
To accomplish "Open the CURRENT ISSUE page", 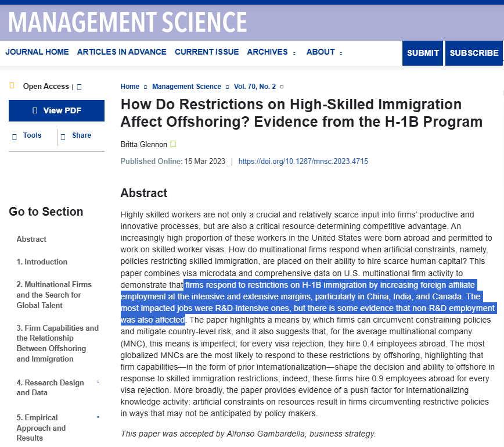I will point(207,52).
